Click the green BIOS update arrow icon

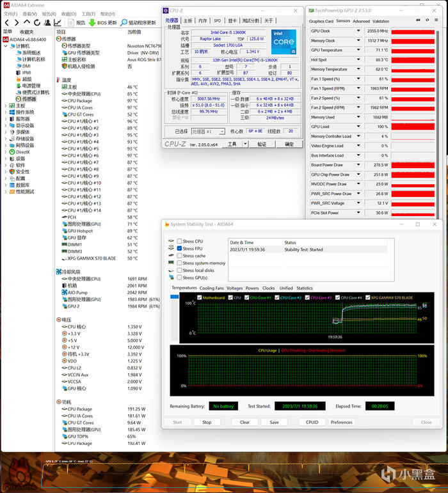[92, 22]
